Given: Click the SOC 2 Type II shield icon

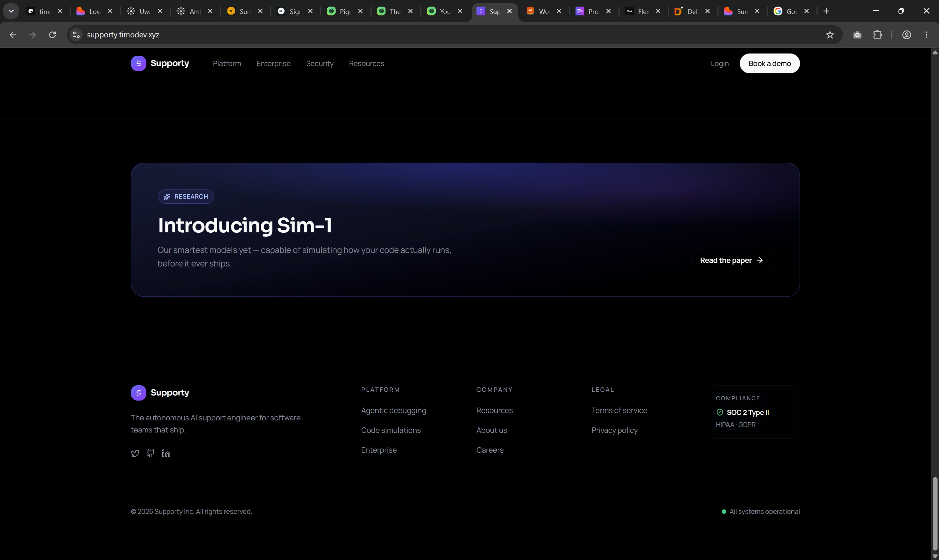Looking at the screenshot, I should pyautogui.click(x=720, y=412).
